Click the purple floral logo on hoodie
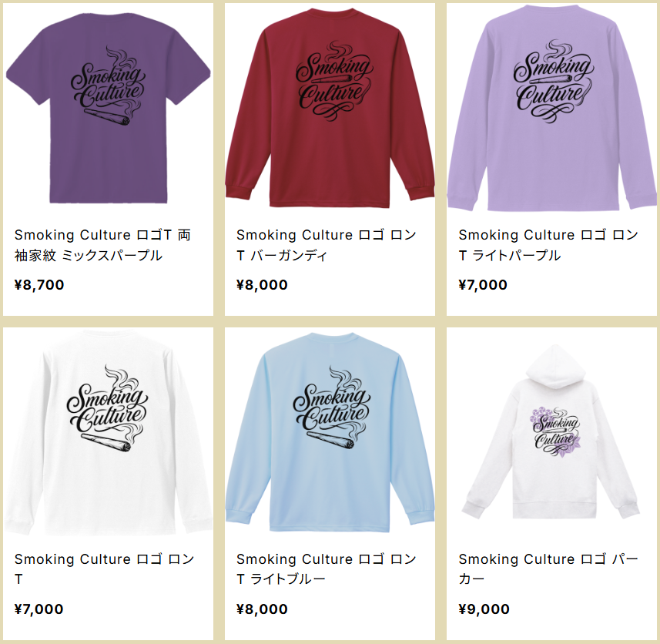The height and width of the screenshot is (644, 660). point(555,432)
